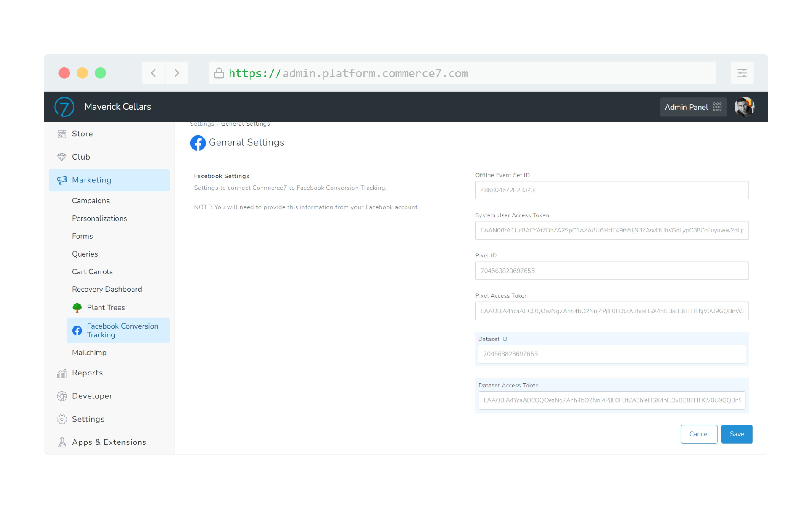Open Plant Trees submenu
The height and width of the screenshot is (508, 812).
point(106,308)
